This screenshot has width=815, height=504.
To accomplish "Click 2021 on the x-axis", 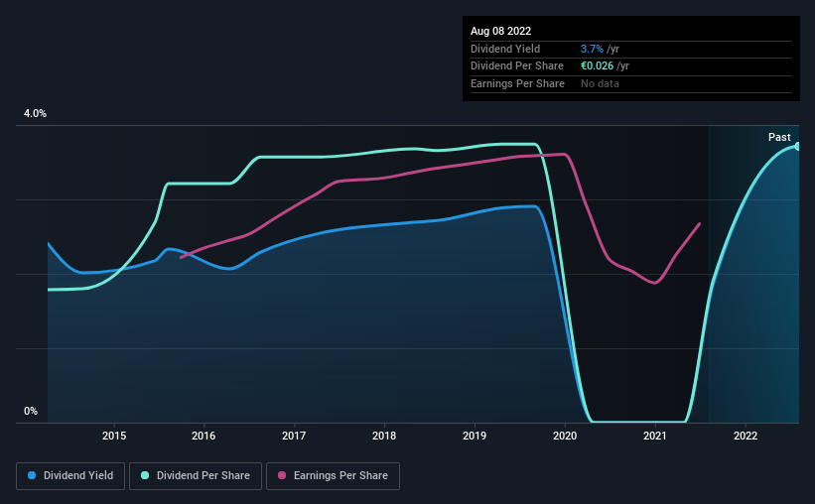I will (655, 436).
